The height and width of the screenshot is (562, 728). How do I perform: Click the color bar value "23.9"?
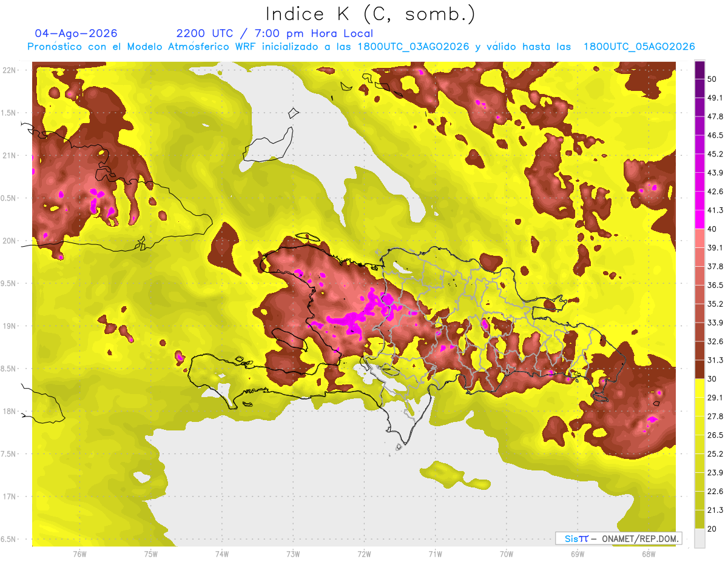tap(715, 473)
